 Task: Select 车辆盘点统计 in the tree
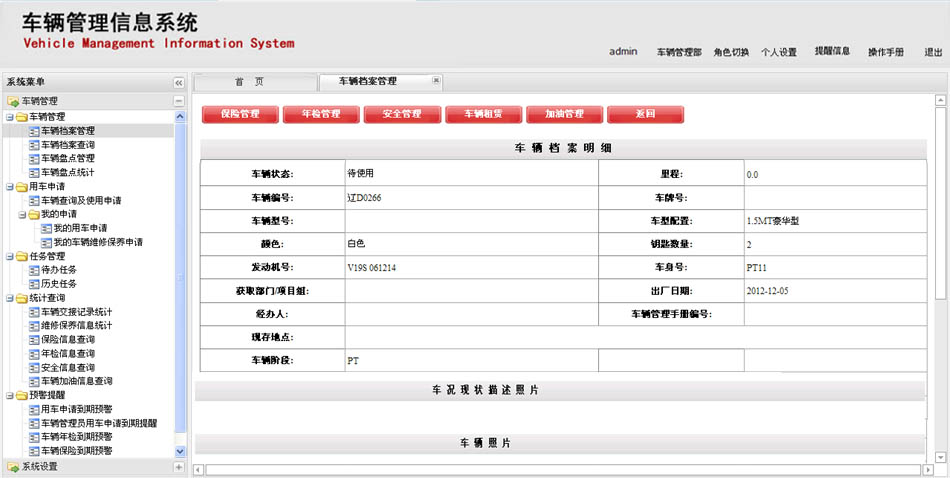68,172
